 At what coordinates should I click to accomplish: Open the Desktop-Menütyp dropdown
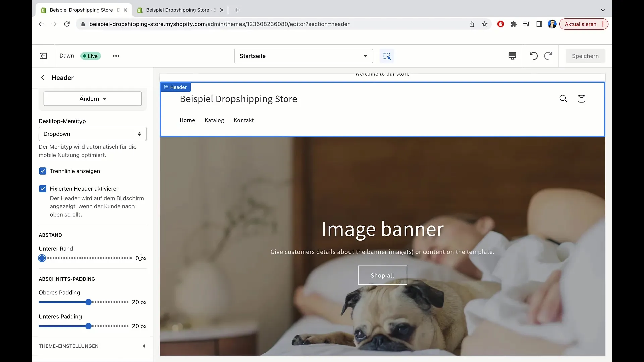(93, 134)
